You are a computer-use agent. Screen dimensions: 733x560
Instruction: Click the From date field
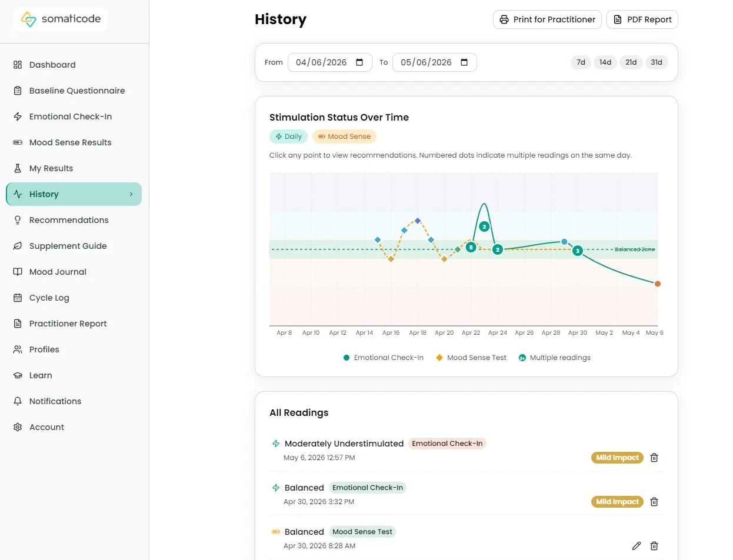pos(330,62)
